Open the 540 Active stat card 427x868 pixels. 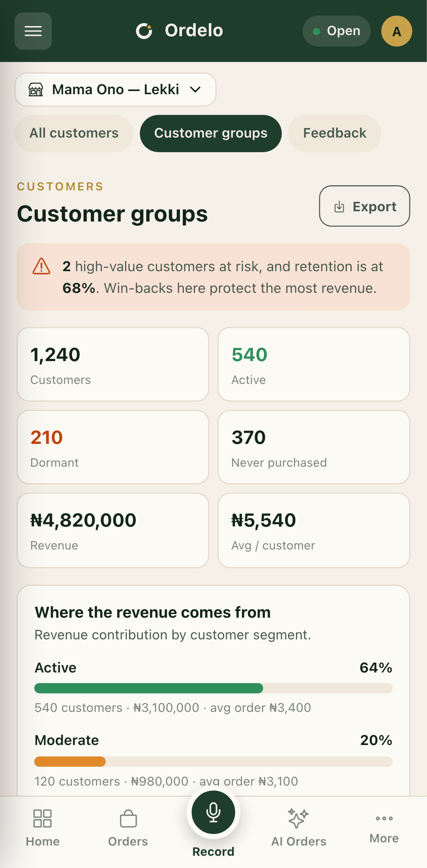coord(314,364)
